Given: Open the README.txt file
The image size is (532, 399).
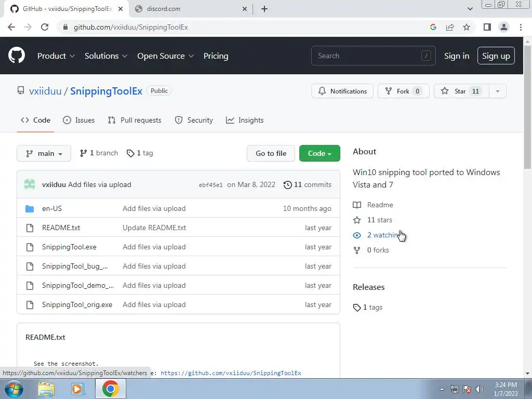Looking at the screenshot, I should click(x=61, y=228).
